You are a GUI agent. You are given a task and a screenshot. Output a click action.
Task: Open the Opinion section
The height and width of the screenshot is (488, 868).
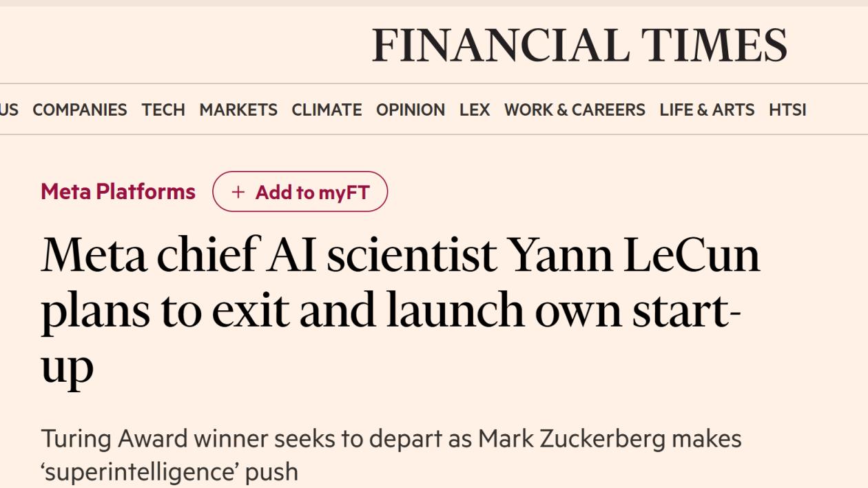(411, 110)
